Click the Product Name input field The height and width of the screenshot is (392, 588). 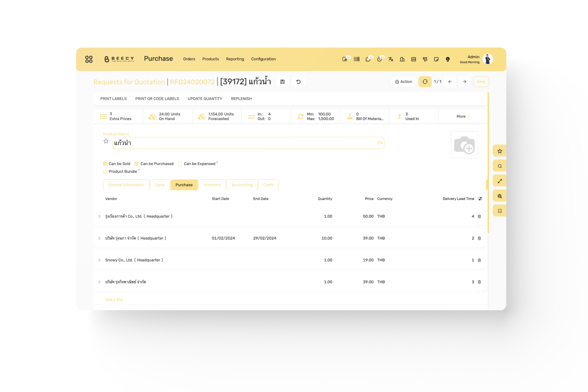pos(248,143)
